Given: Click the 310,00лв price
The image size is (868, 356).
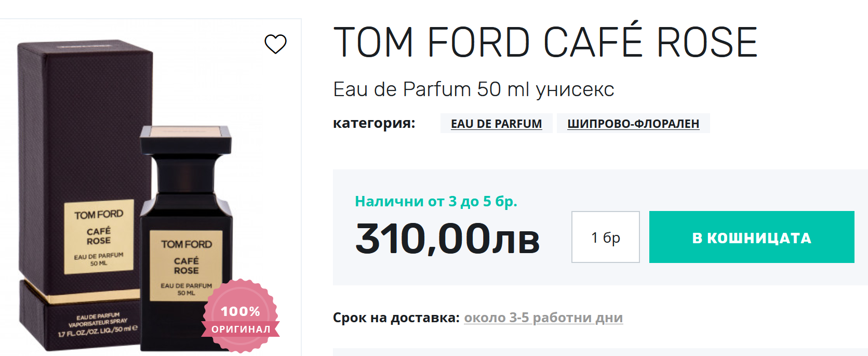Looking at the screenshot, I should [x=447, y=239].
